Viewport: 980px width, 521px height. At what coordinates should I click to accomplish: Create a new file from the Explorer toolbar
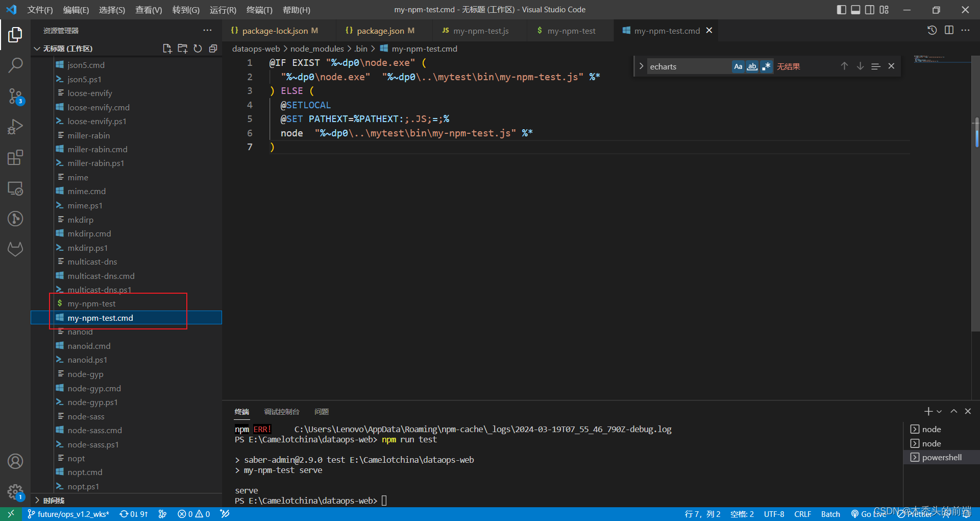(x=167, y=49)
